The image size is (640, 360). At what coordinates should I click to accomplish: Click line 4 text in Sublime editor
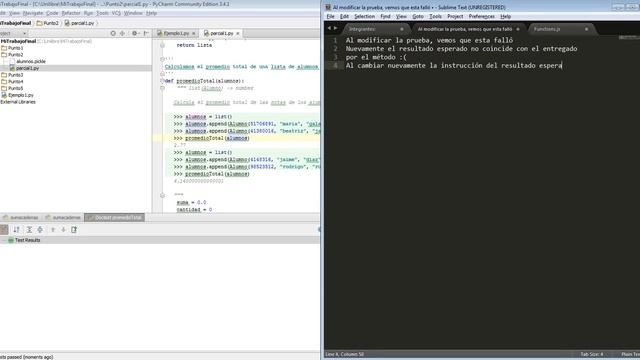point(454,65)
